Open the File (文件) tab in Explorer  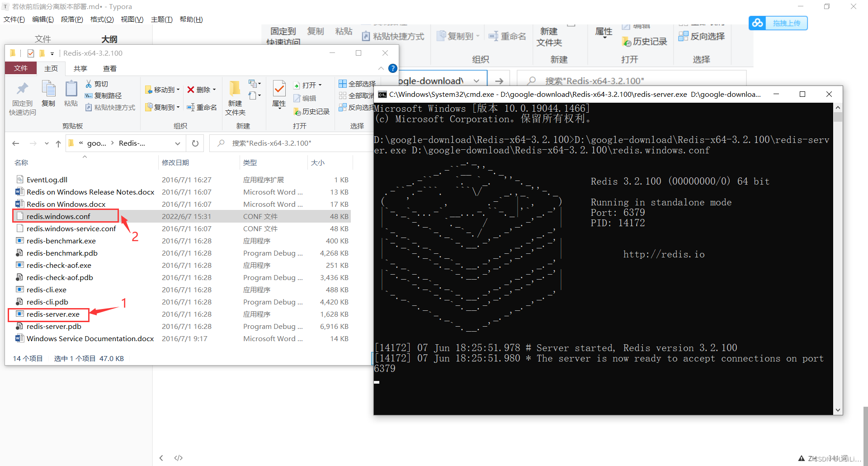click(21, 68)
